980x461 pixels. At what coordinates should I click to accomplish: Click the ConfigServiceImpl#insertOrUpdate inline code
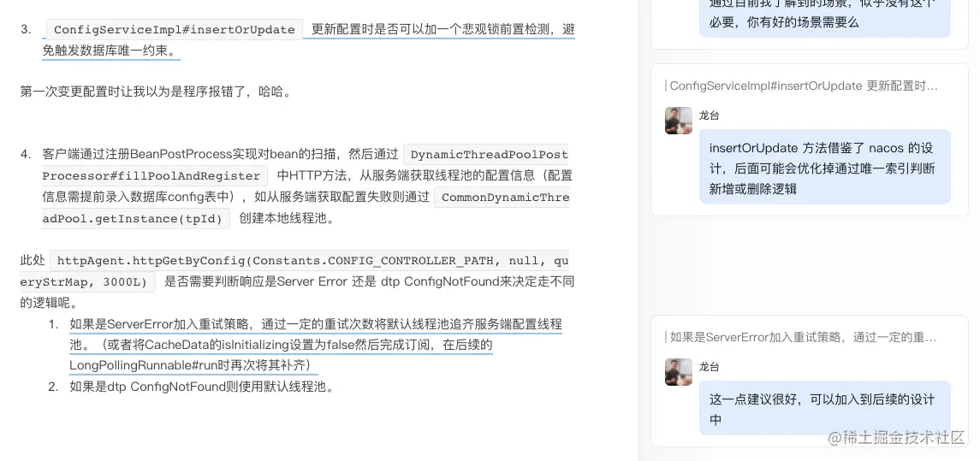[x=175, y=29]
